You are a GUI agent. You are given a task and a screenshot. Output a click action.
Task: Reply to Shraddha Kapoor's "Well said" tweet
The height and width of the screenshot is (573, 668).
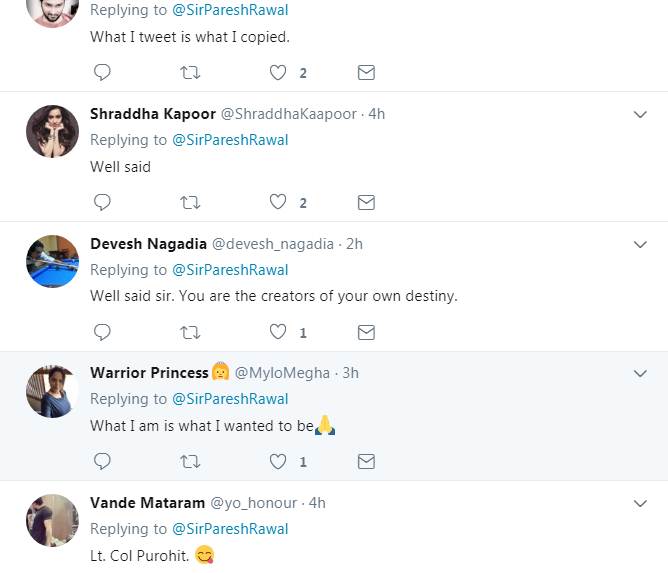102,202
